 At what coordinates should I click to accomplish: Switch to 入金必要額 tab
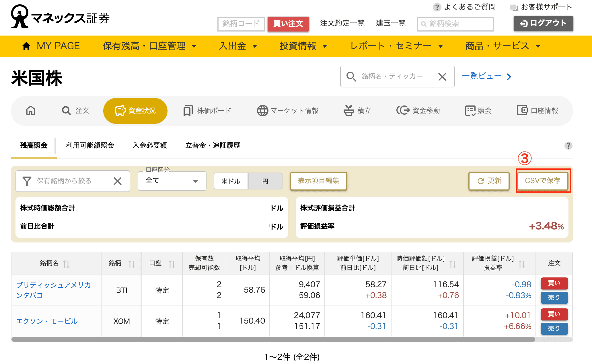coord(150,146)
